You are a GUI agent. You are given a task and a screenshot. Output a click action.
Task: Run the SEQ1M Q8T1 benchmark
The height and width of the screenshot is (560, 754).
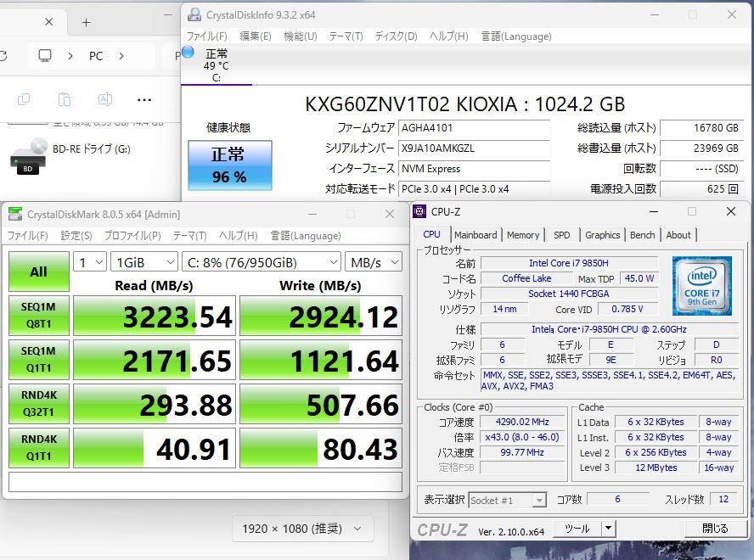click(x=39, y=316)
